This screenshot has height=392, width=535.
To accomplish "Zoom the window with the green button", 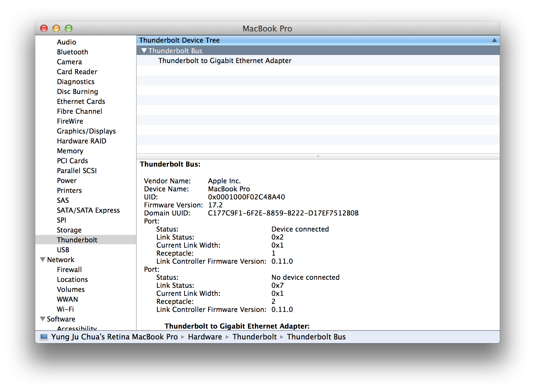I will coord(69,28).
